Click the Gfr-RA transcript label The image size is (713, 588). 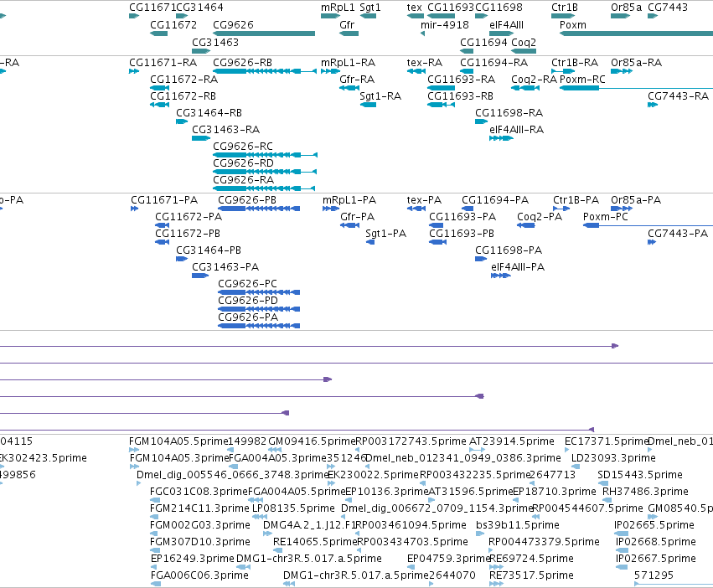357,79
